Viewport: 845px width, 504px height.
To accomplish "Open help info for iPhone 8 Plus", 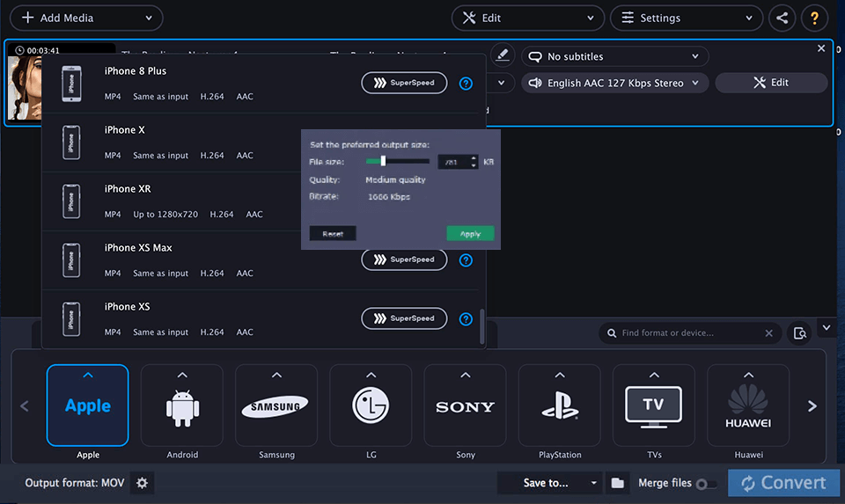I will point(466,84).
